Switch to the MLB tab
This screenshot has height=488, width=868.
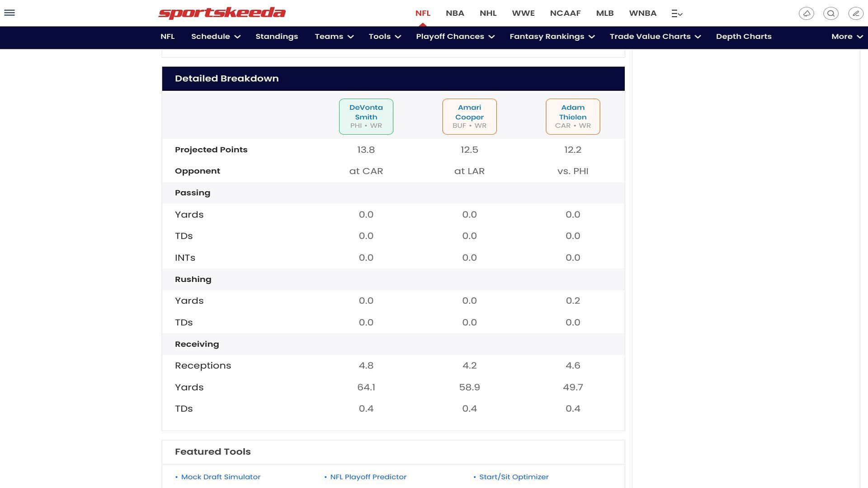coord(605,13)
